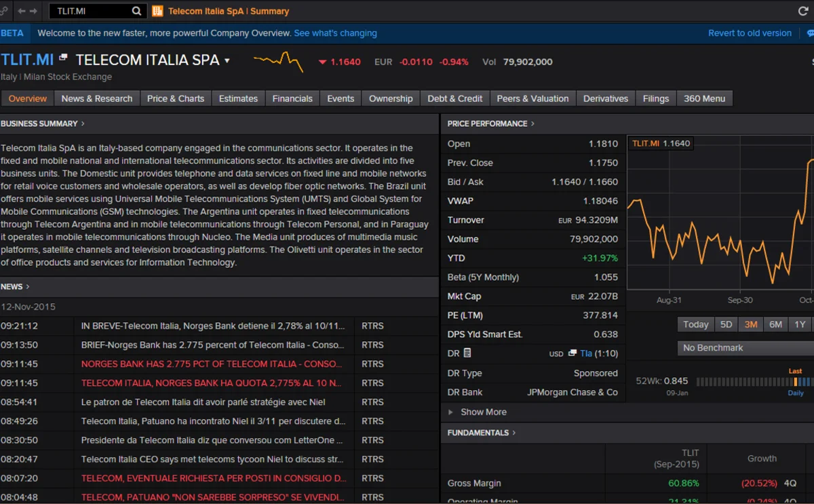Image resolution: width=814 pixels, height=504 pixels.
Task: Toggle Daily view on the 52-week bar
Action: coord(794,393)
